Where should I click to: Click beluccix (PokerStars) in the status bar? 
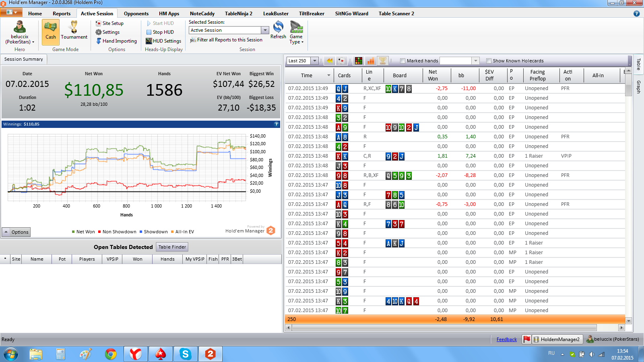(613, 339)
